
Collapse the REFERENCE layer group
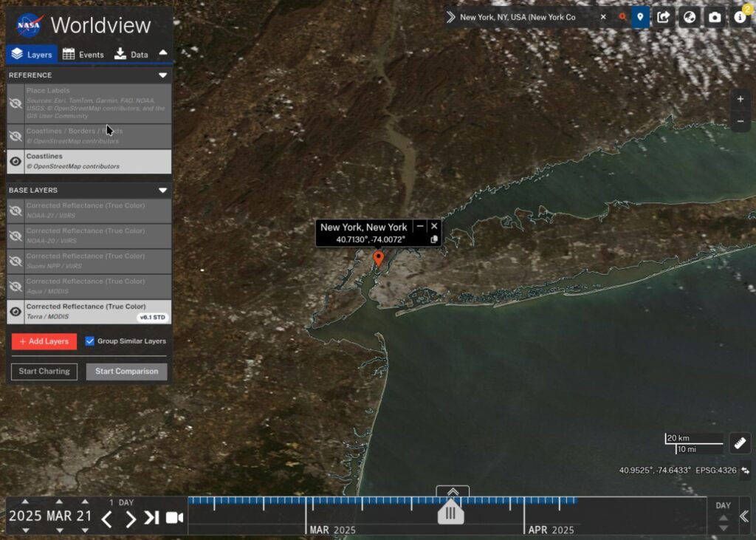coord(163,75)
